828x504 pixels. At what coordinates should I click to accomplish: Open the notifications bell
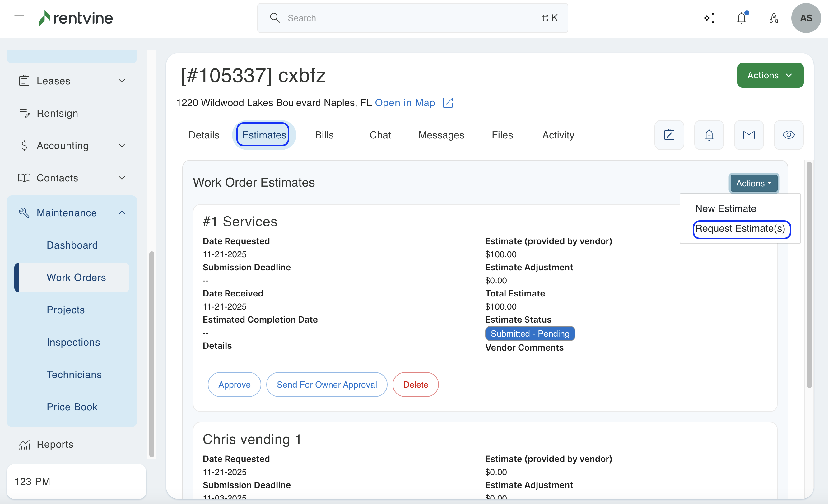point(741,18)
